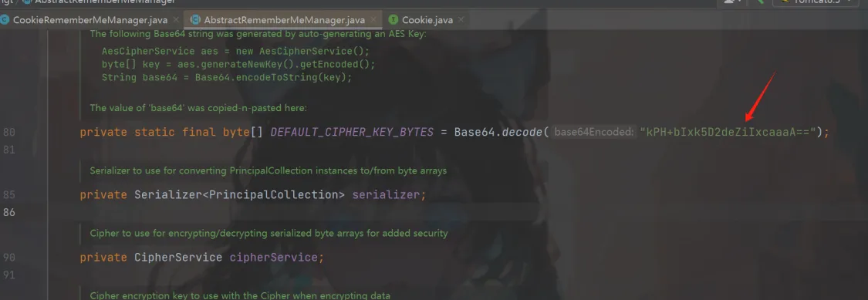Click the green interface icon on Cookie.java tab
Viewport: 868px width, 300px height.
393,20
